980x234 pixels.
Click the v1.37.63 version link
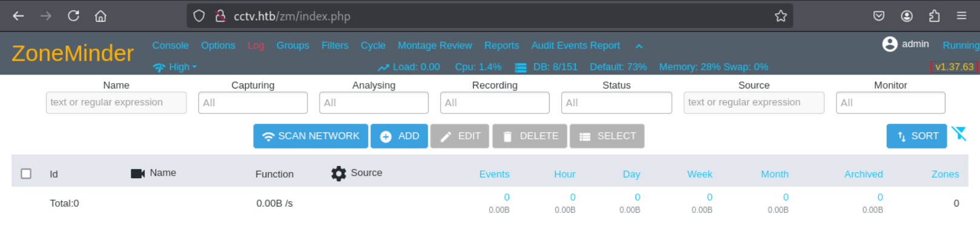[954, 67]
